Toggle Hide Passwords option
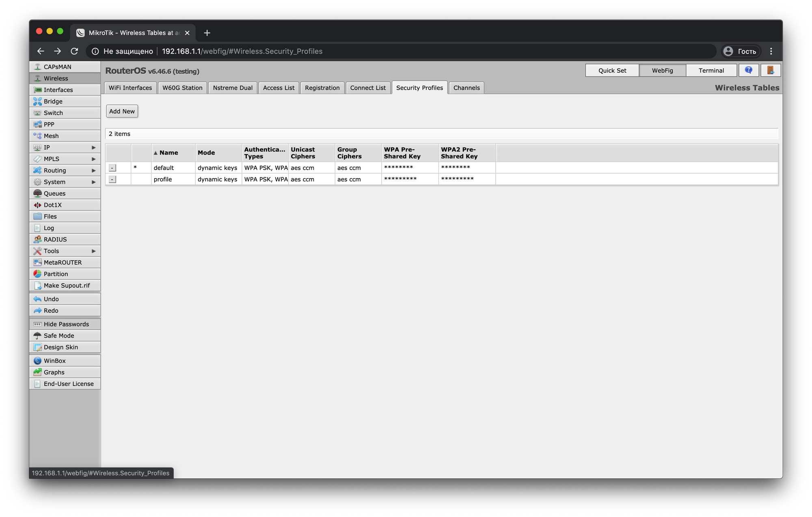Screen dimensions: 812x517 click(65, 324)
